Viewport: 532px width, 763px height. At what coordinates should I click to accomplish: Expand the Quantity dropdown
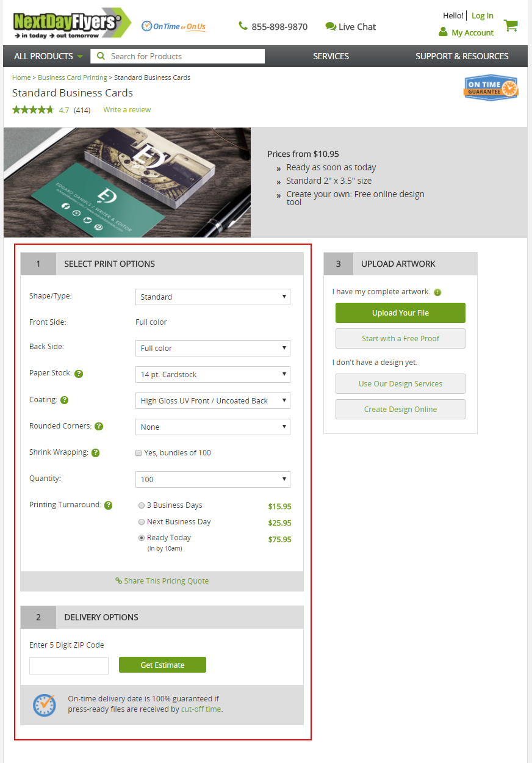pyautogui.click(x=212, y=479)
